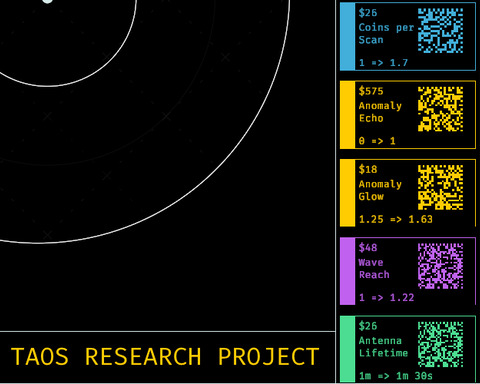
Task: Click the $575 price text
Action: click(x=371, y=91)
